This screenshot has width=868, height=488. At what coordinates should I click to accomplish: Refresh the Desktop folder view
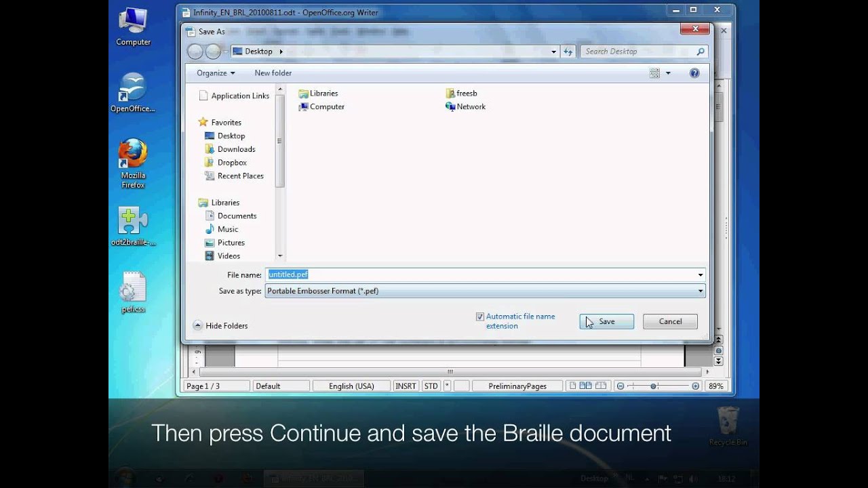[568, 52]
